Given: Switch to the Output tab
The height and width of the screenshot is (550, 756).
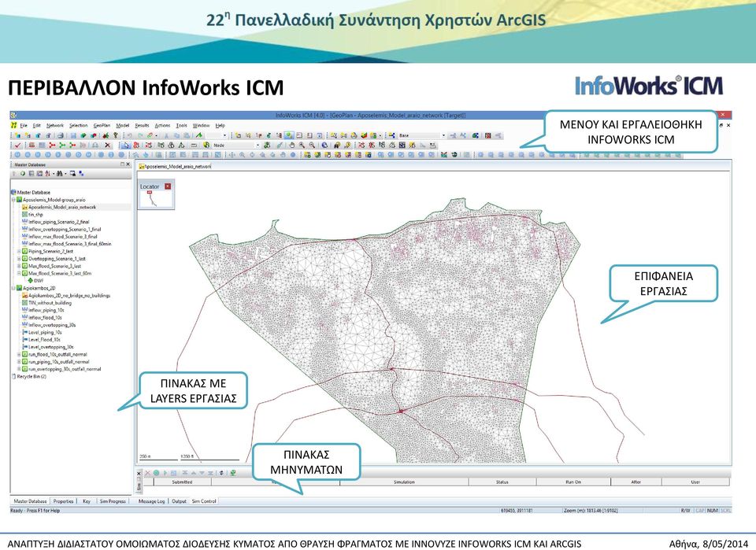Looking at the screenshot, I should point(179,501).
